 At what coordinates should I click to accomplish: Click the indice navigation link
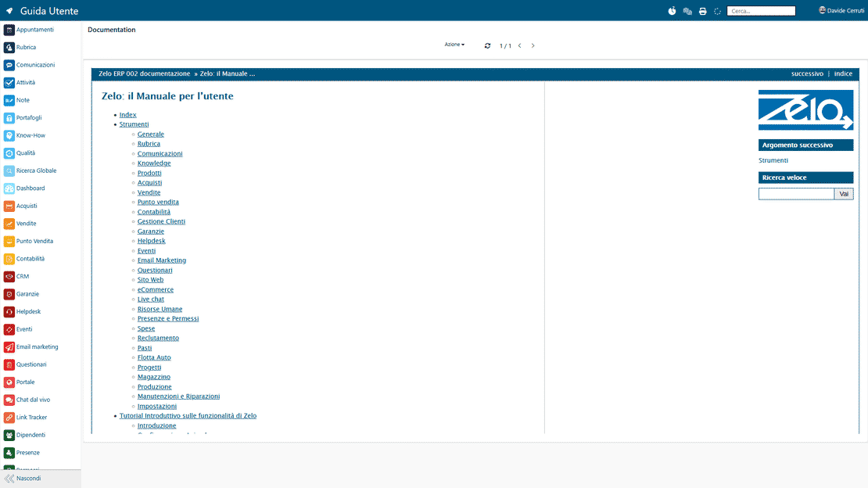click(843, 74)
